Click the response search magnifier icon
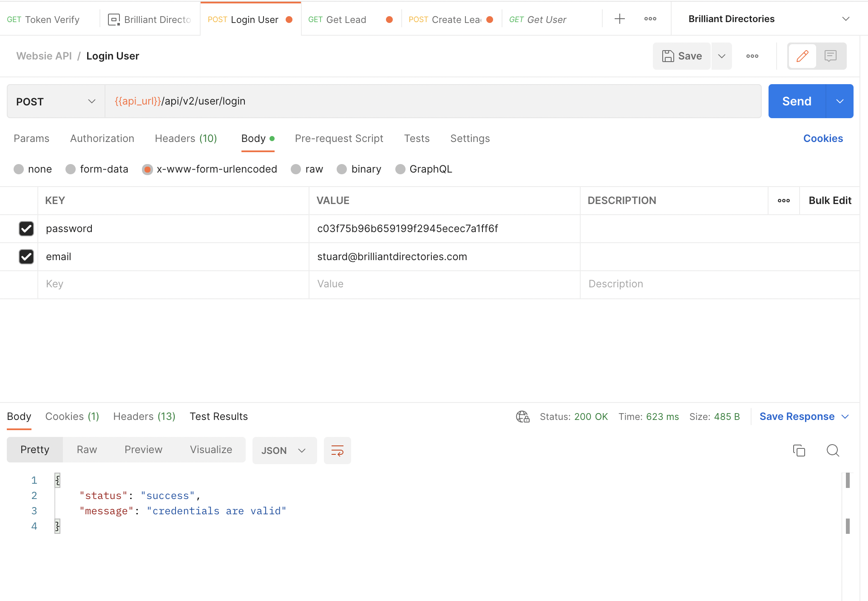 point(833,451)
